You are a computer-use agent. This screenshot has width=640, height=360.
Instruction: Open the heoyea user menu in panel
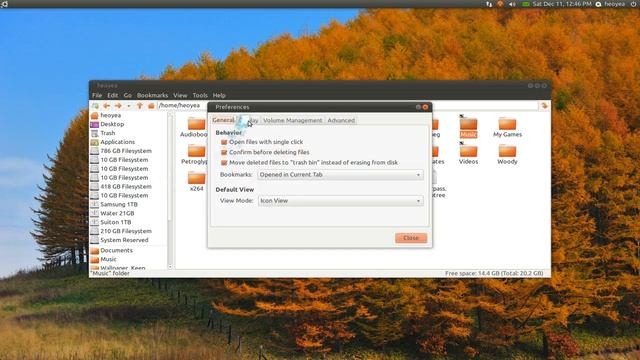[610, 4]
